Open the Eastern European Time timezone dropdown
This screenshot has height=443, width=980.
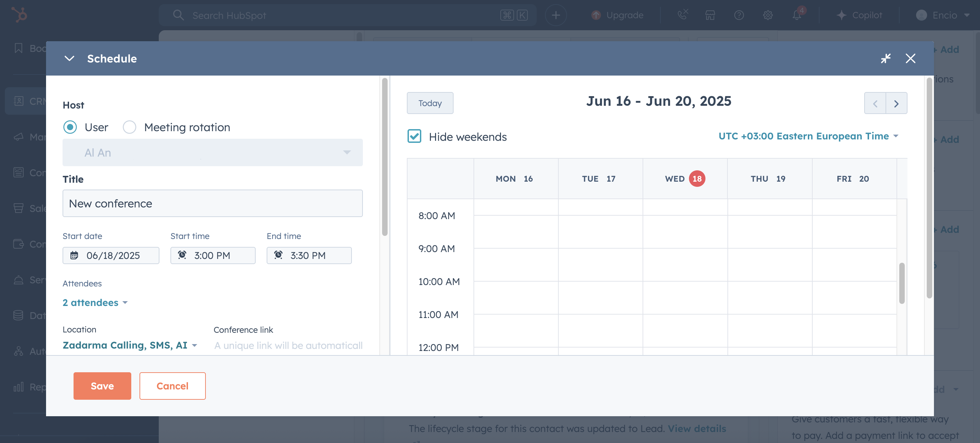[808, 136]
